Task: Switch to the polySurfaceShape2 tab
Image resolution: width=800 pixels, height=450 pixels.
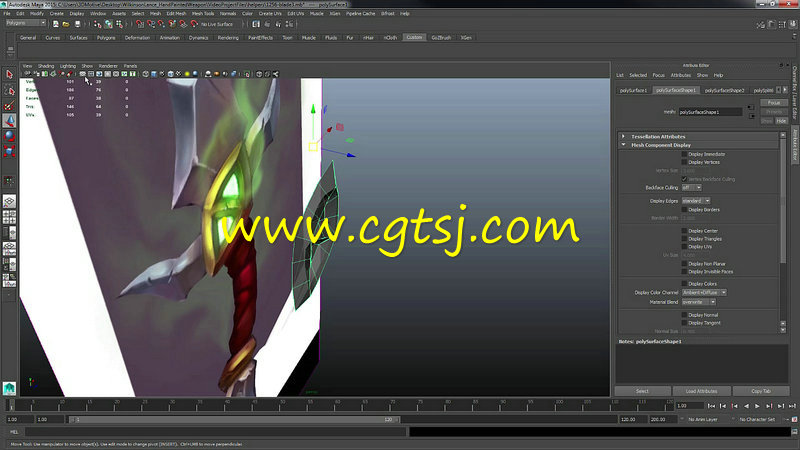Action: (x=724, y=90)
